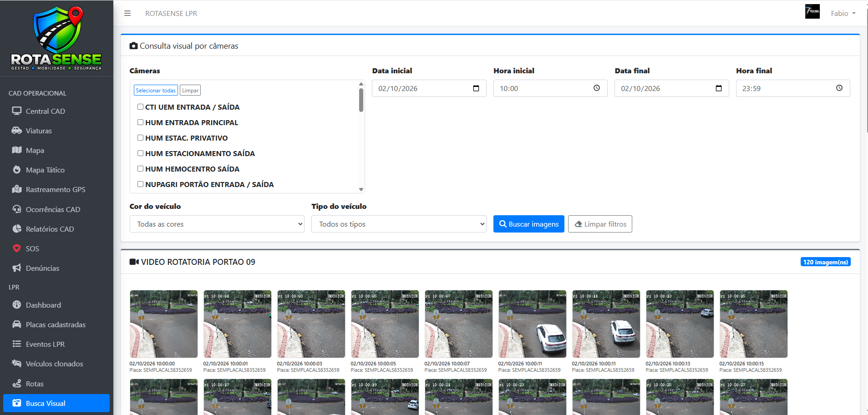Open the calendar picker for Data final

719,88
